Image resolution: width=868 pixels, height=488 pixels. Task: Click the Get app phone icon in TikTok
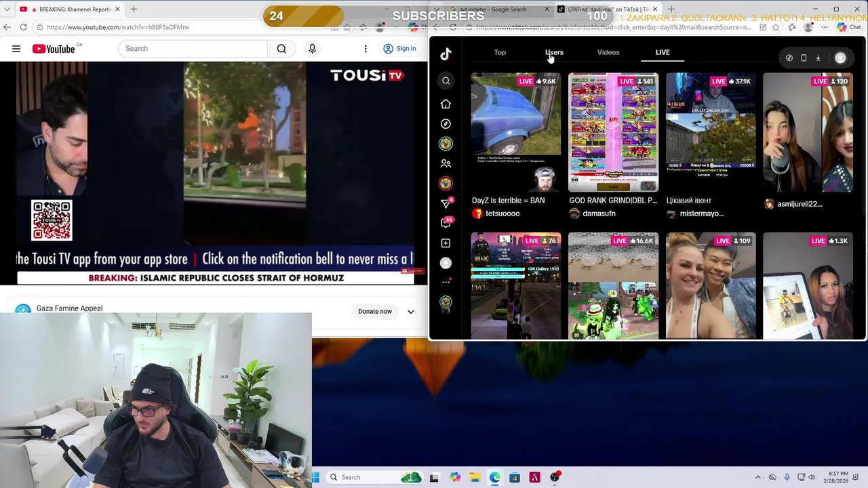click(804, 58)
